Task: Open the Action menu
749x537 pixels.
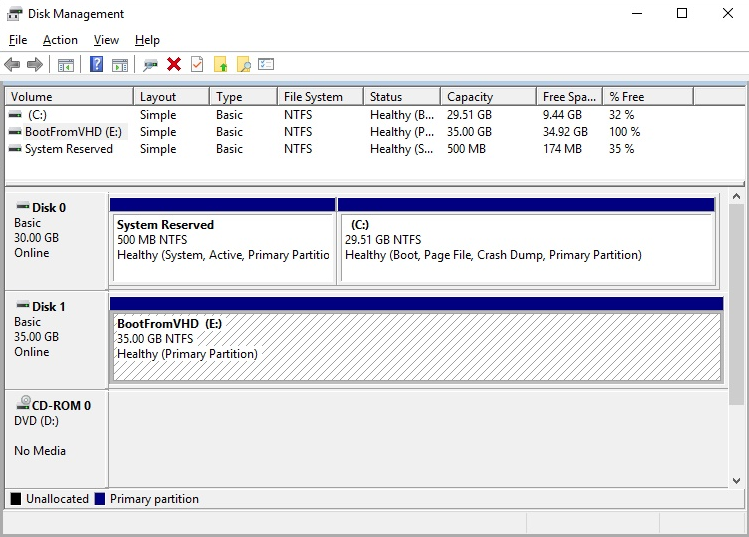Action: [x=60, y=40]
